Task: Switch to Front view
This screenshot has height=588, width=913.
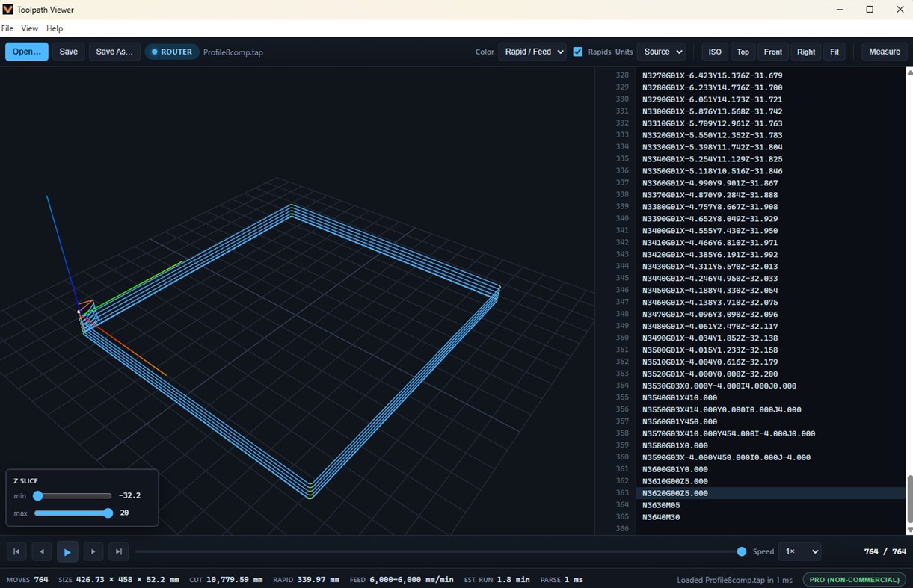Action: pos(773,52)
